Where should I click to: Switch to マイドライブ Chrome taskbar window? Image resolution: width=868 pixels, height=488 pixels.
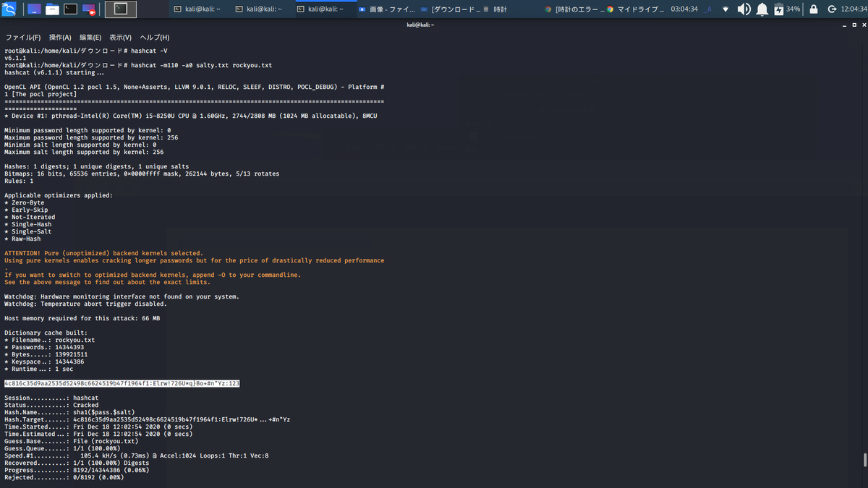(635, 9)
